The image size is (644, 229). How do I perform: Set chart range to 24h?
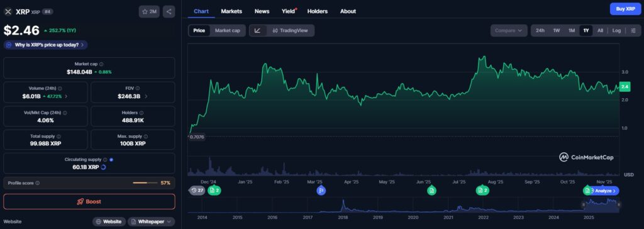(x=540, y=30)
